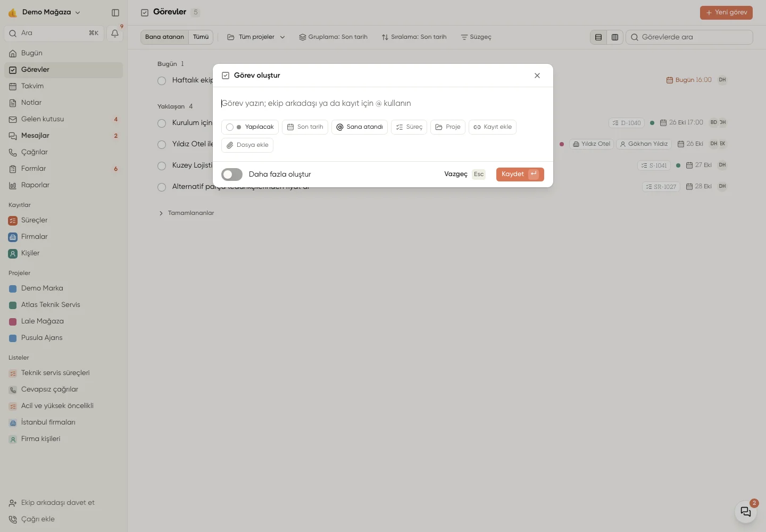Image resolution: width=766 pixels, height=532 pixels.
Task: Click the D-1040 process tag
Action: (x=627, y=123)
